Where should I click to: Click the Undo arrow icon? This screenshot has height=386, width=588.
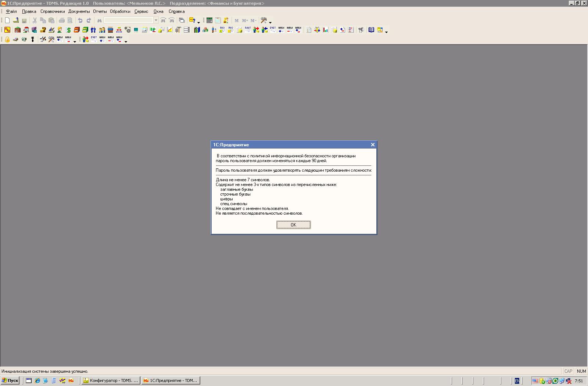pyautogui.click(x=80, y=20)
